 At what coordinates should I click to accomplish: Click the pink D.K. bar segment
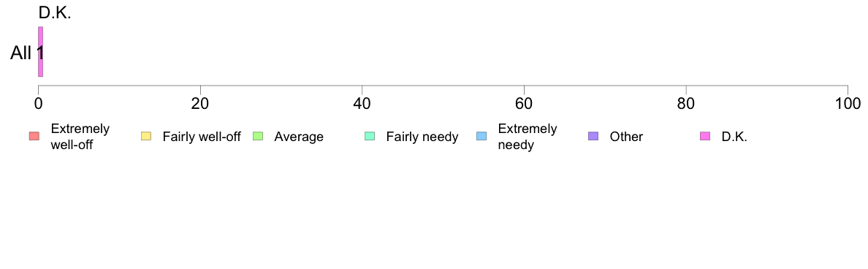(x=40, y=51)
